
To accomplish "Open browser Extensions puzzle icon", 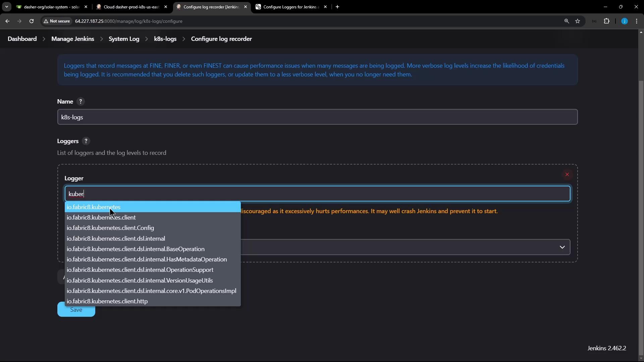I will (x=606, y=21).
